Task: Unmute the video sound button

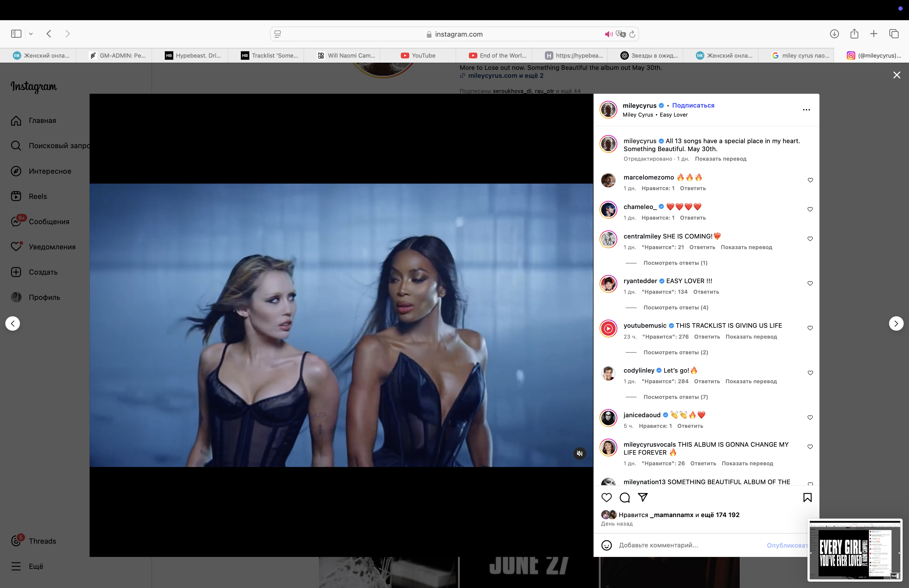Action: tap(580, 453)
